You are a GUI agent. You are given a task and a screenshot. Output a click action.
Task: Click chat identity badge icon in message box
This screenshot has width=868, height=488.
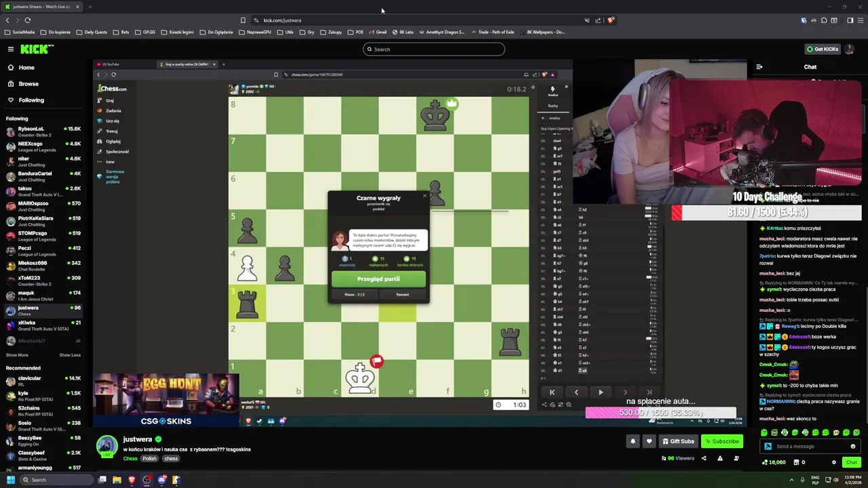[768, 446]
